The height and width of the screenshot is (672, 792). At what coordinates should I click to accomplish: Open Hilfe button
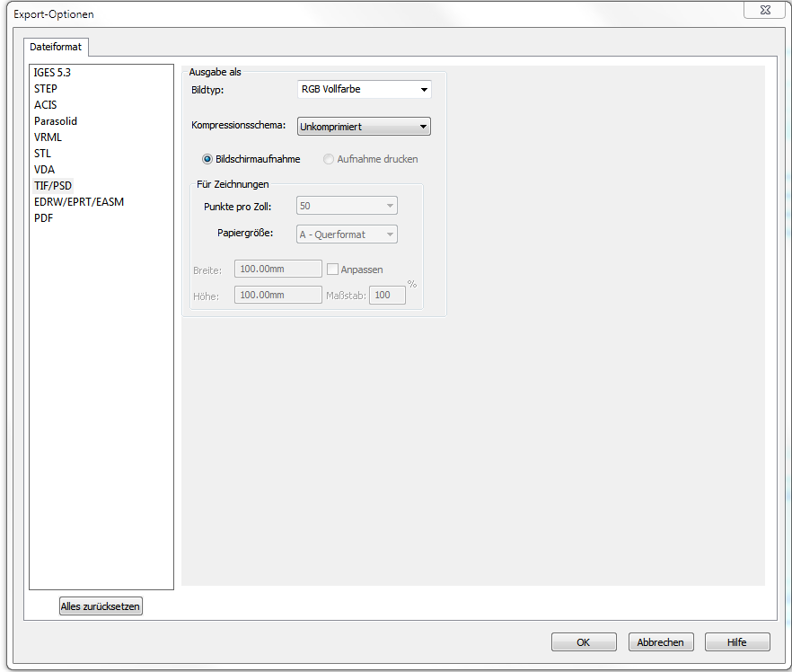737,642
